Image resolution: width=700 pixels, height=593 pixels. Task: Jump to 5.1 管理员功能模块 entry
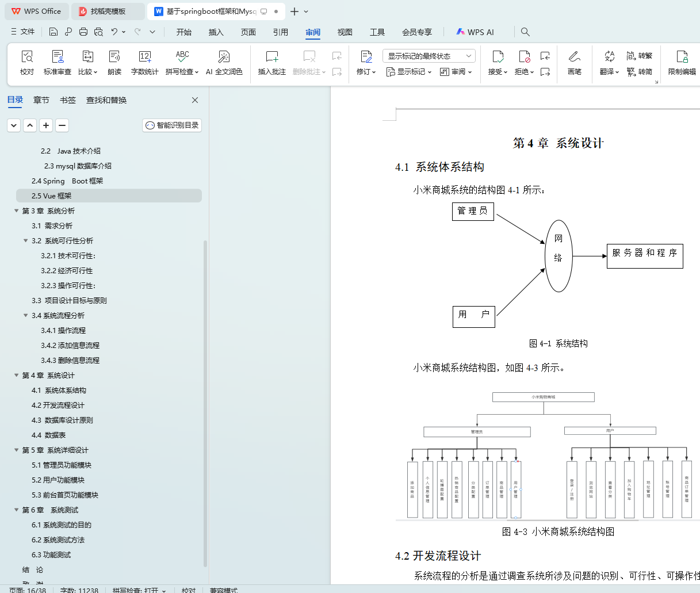point(62,465)
